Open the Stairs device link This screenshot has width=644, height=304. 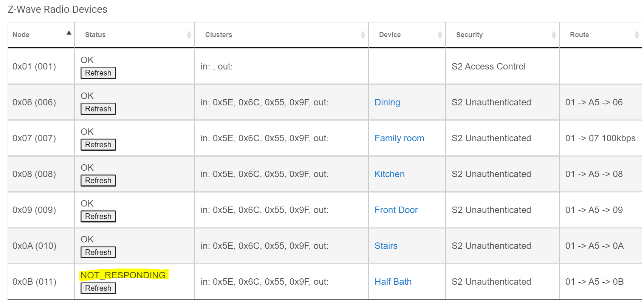[x=386, y=246]
